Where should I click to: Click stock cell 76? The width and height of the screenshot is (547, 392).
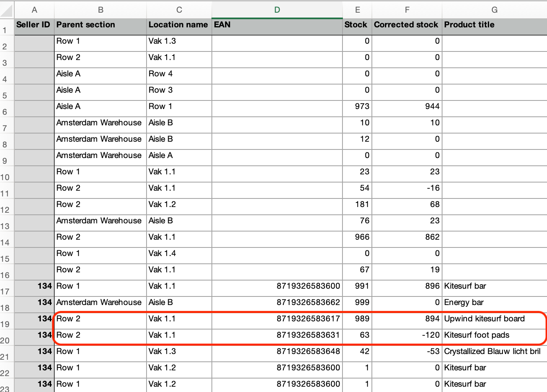[x=357, y=223]
